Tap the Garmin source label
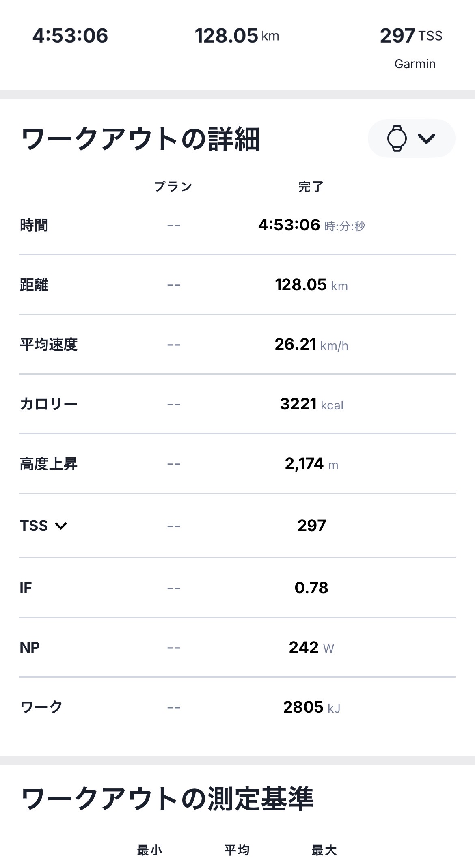475x868 pixels. [x=415, y=64]
